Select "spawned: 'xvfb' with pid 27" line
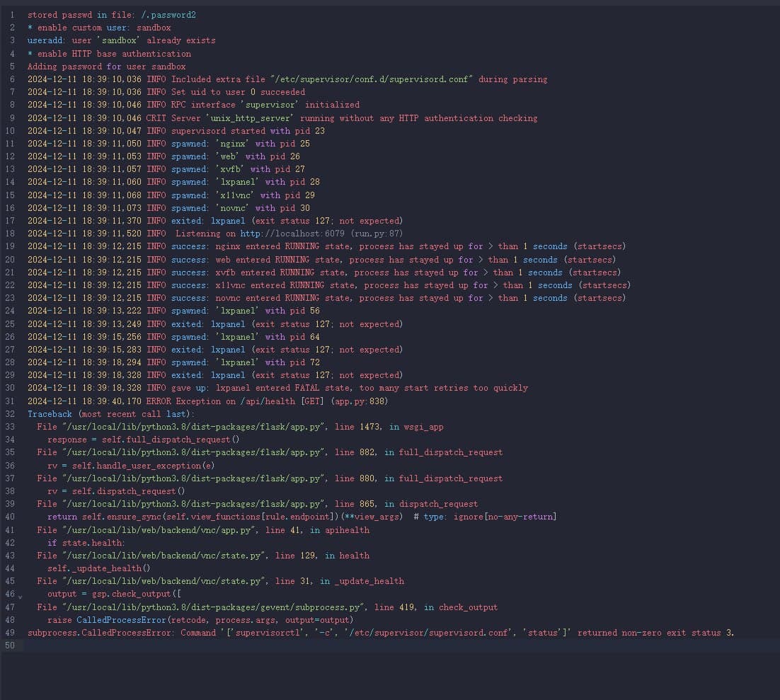The height and width of the screenshot is (700, 780). (x=166, y=170)
